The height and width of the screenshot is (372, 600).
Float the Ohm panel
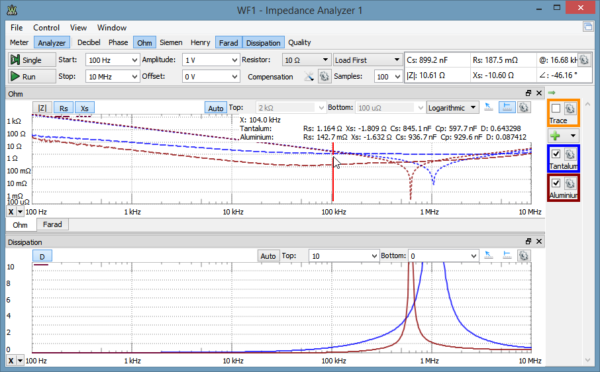point(528,93)
